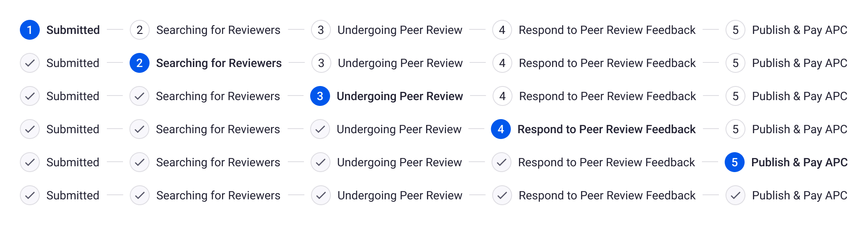Open bold Respond to Peer Review Feedback step

click(x=606, y=129)
